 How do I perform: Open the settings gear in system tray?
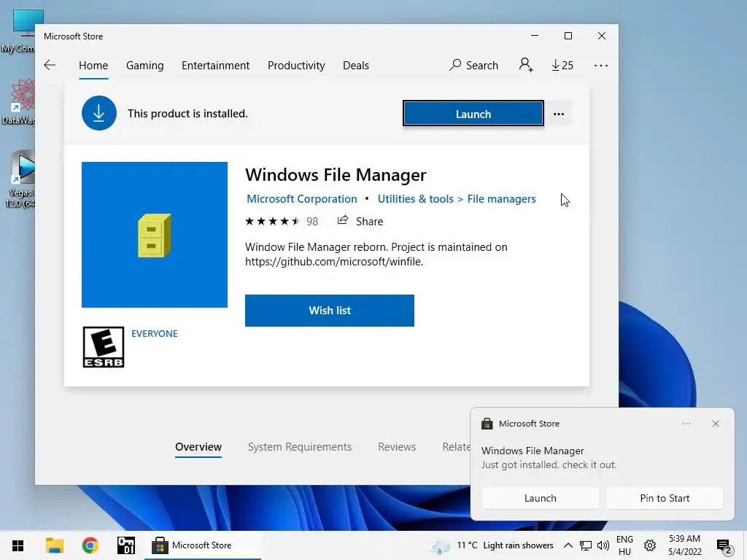650,545
